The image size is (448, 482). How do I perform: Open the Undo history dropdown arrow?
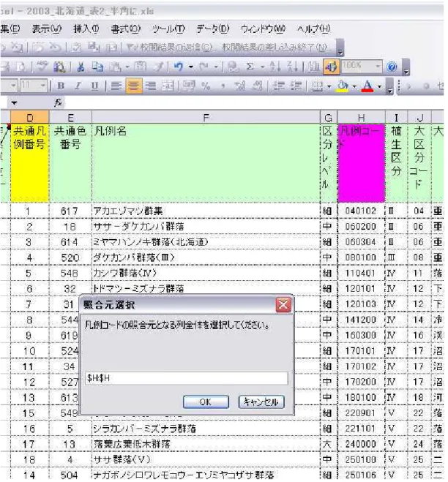(x=191, y=67)
